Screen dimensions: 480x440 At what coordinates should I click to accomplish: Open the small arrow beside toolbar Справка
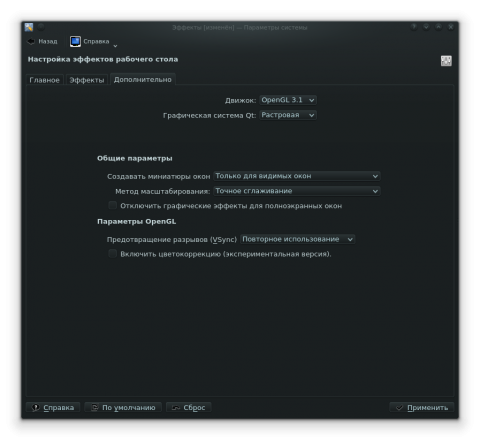(x=115, y=46)
